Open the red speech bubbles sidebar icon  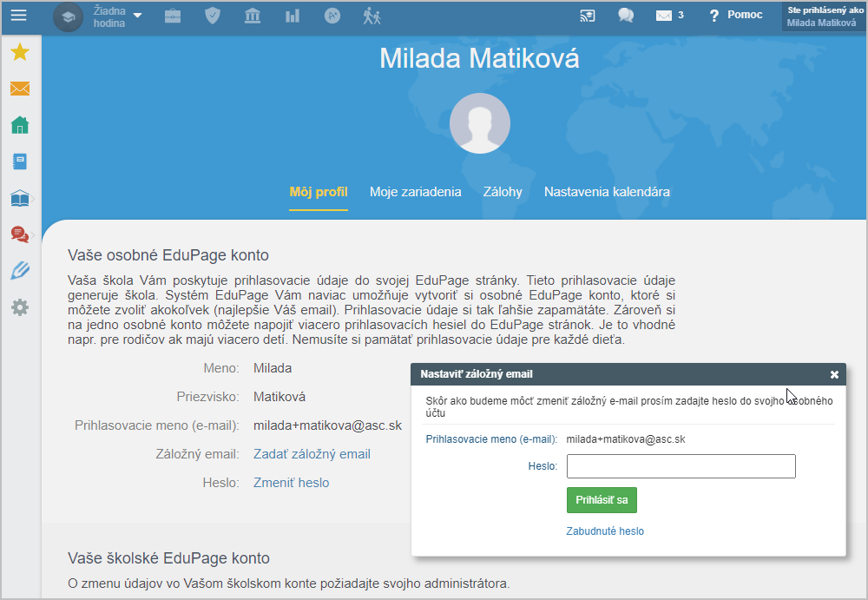coord(20,234)
